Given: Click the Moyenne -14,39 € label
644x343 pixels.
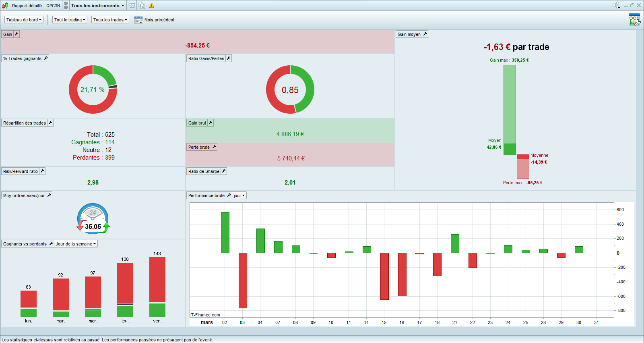Looking at the screenshot, I should (539, 159).
